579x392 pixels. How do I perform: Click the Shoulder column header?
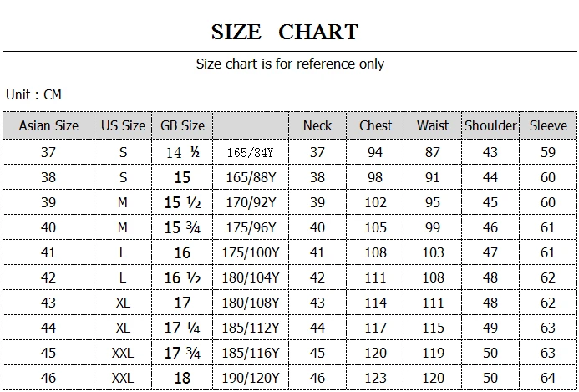tap(490, 125)
